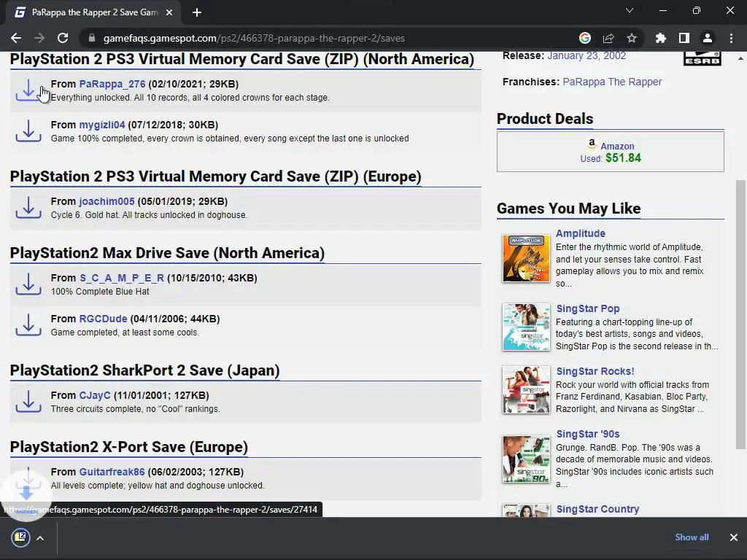
Task: Open RGCDude user profile link
Action: pos(103,319)
